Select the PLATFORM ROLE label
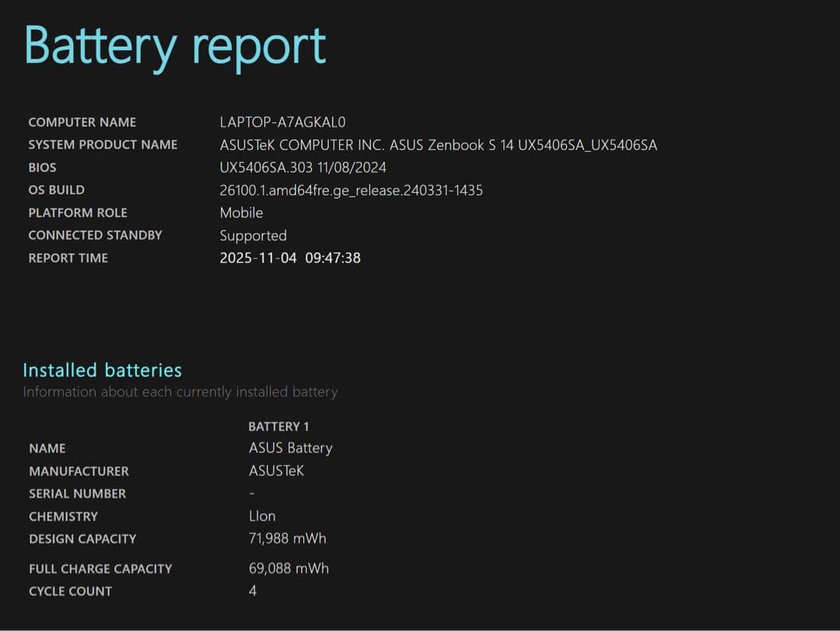Image resolution: width=840 pixels, height=631 pixels. point(77,212)
